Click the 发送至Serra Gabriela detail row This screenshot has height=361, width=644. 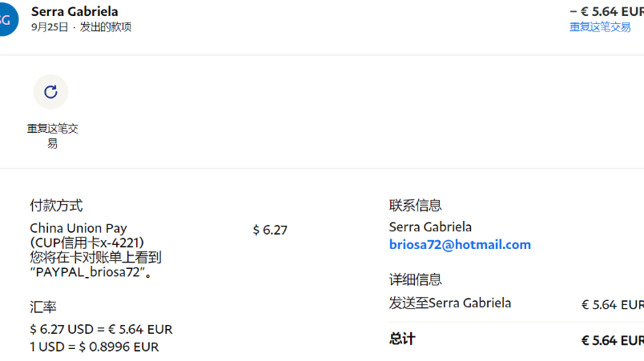click(450, 303)
